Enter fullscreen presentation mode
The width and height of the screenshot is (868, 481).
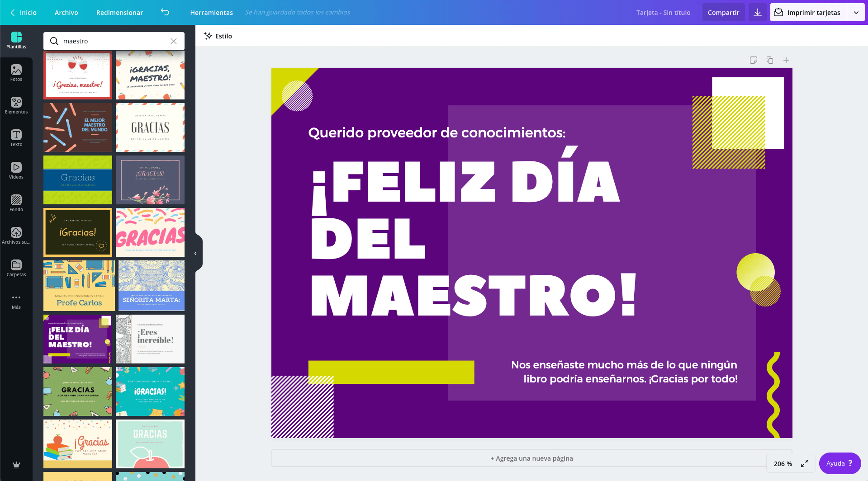pyautogui.click(x=805, y=463)
